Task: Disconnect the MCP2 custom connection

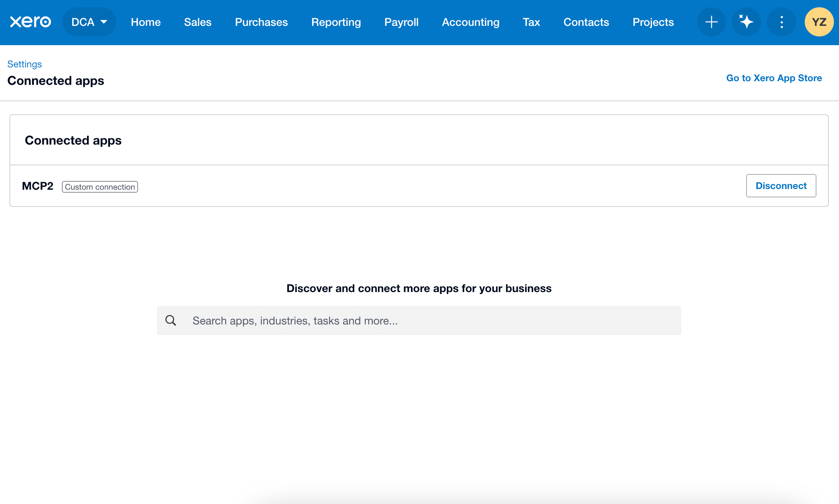Action: pos(781,186)
